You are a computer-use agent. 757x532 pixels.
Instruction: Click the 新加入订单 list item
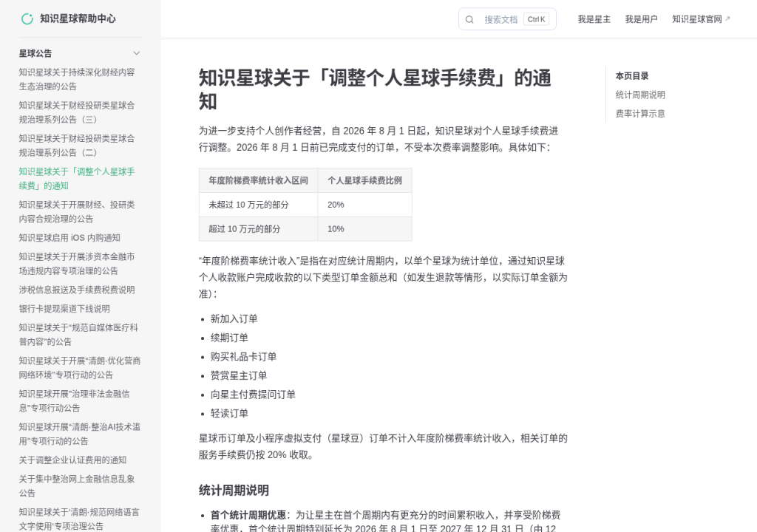point(234,318)
